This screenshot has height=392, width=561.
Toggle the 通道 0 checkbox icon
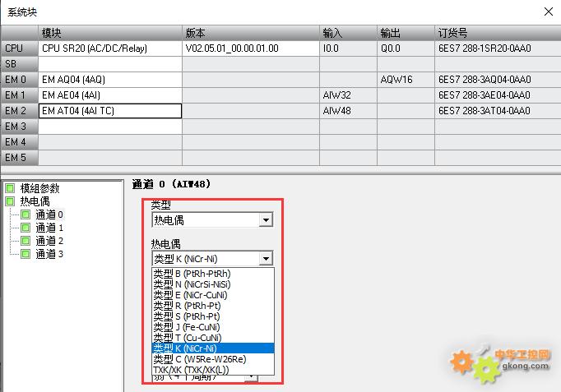coord(25,214)
